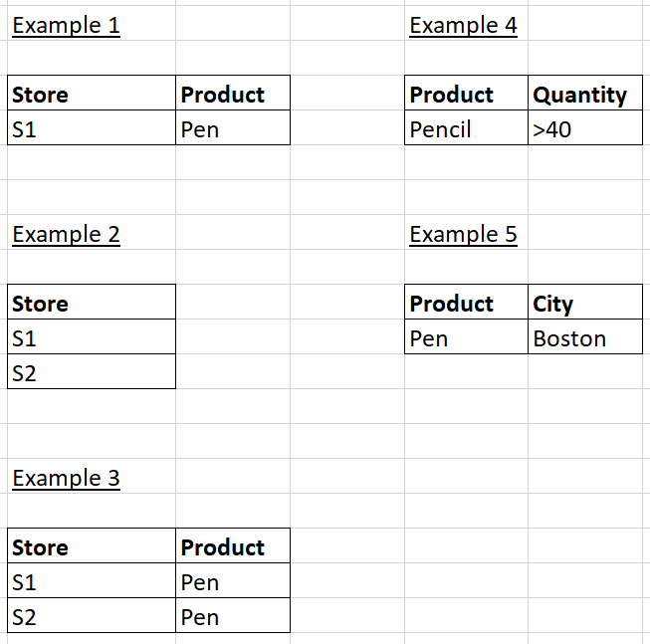Click the Example 3 heading text
This screenshot has width=650, height=644.
[66, 478]
